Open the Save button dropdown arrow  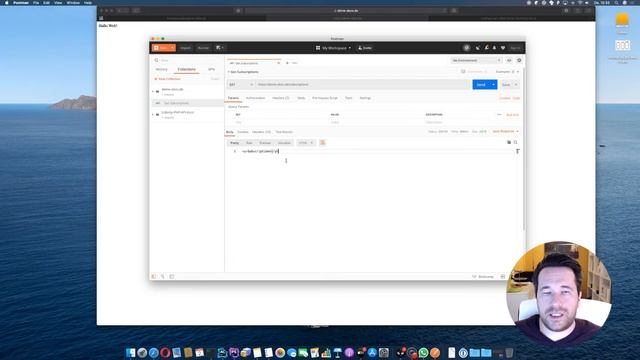point(516,84)
